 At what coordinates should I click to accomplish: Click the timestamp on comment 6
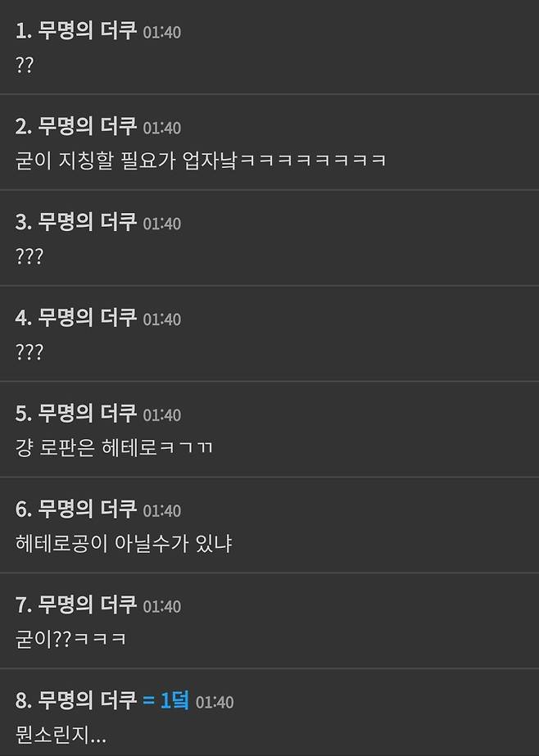(162, 510)
